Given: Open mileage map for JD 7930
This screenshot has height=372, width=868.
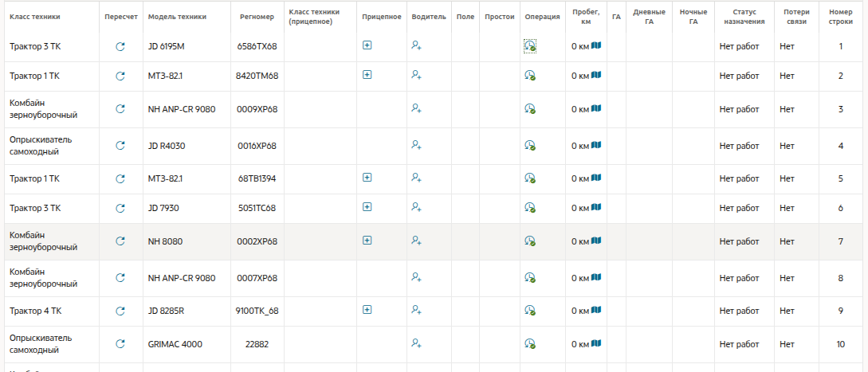Looking at the screenshot, I should pos(596,207).
